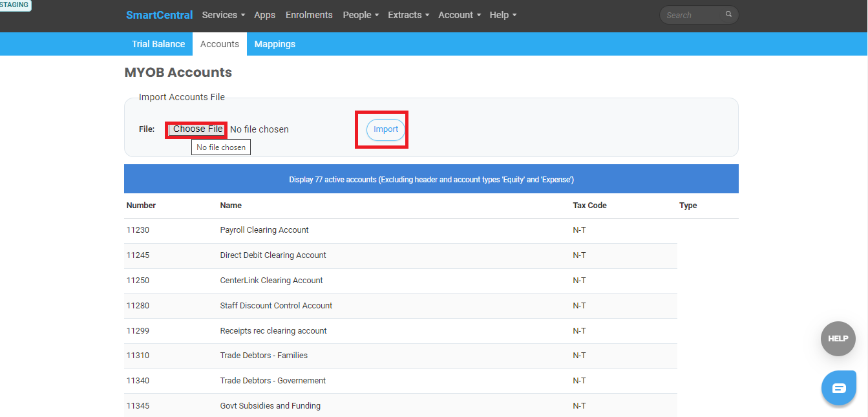This screenshot has width=868, height=417.
Task: Select account number 11250
Action: click(x=138, y=281)
